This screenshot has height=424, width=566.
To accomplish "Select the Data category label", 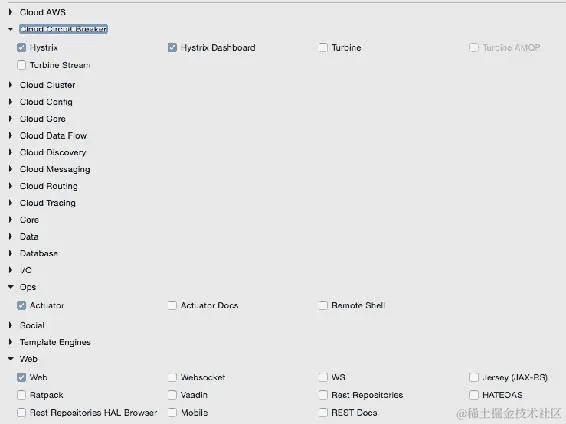I will tap(29, 237).
